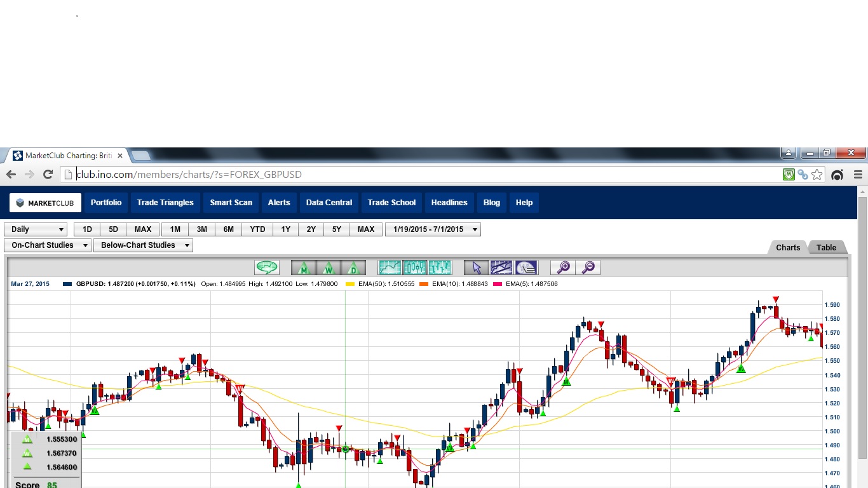Open the Trade Triangles menu

click(x=165, y=203)
